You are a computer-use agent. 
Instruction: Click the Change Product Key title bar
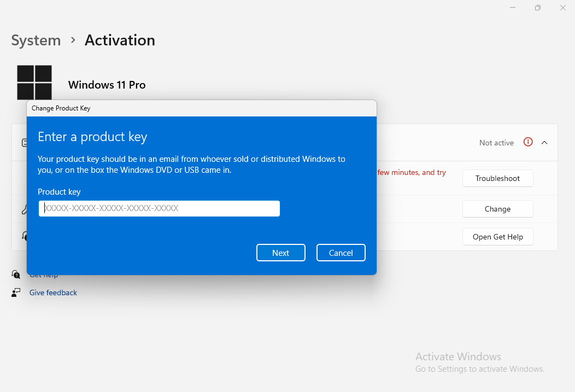pos(202,108)
